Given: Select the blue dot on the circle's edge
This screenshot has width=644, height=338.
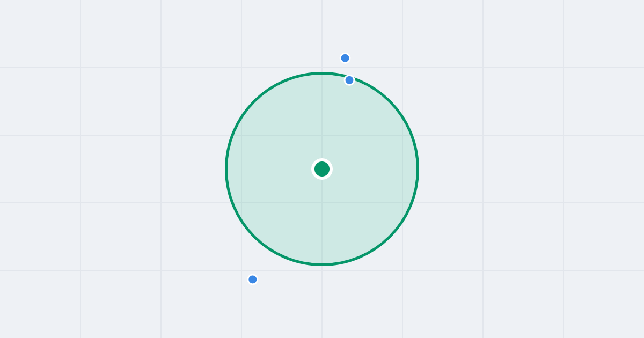Looking at the screenshot, I should [349, 80].
